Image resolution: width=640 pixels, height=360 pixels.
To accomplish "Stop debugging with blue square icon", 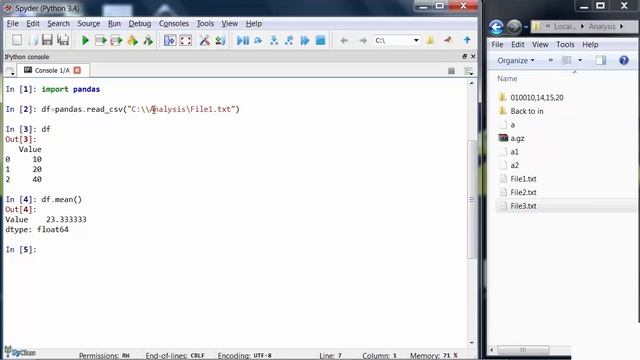I will 320,40.
